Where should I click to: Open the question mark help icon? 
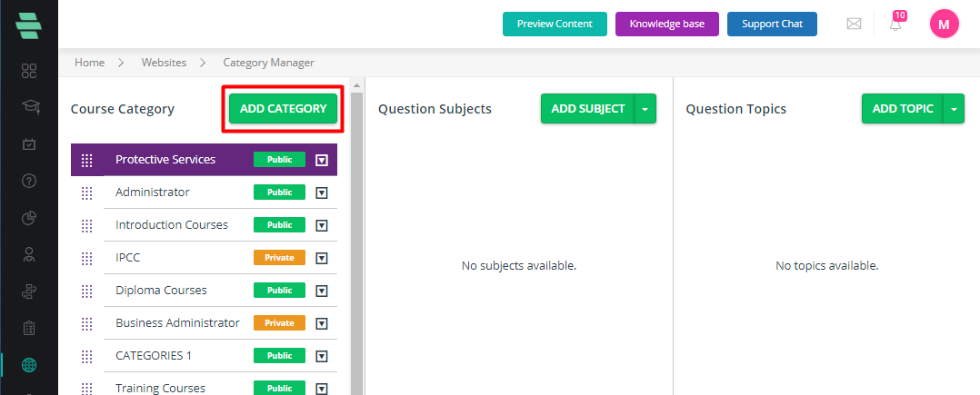point(29,181)
